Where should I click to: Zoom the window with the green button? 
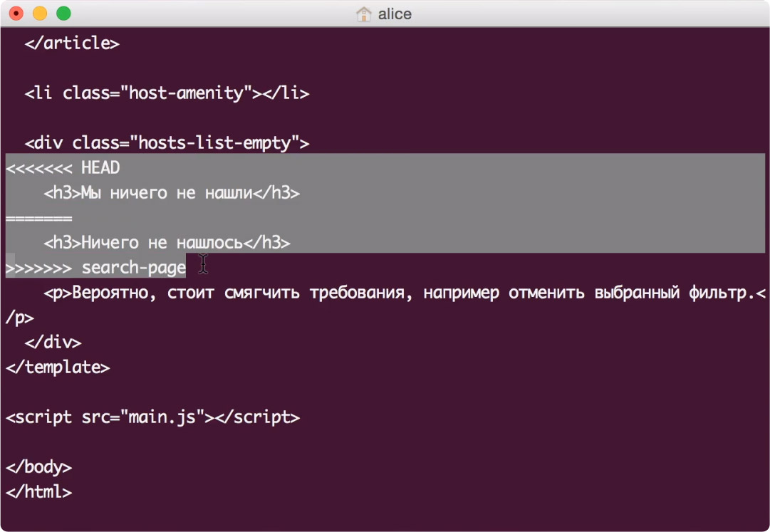[63, 14]
